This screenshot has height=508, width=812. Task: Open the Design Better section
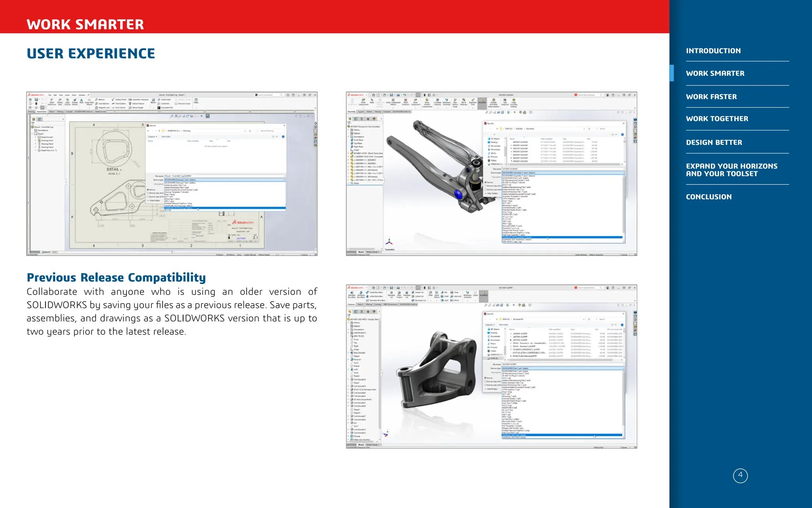pyautogui.click(x=714, y=142)
